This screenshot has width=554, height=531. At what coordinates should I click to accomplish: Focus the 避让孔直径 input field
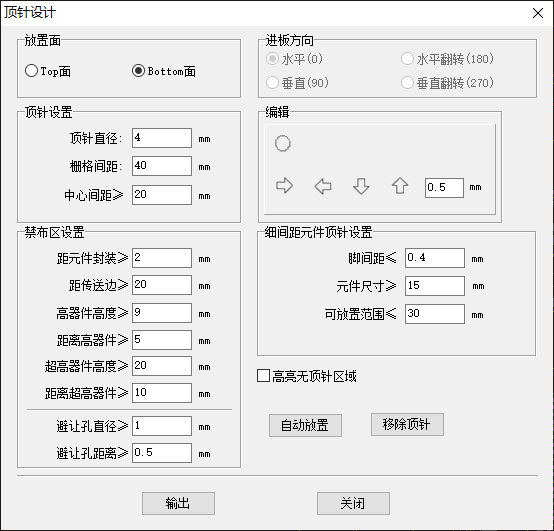[x=162, y=426]
